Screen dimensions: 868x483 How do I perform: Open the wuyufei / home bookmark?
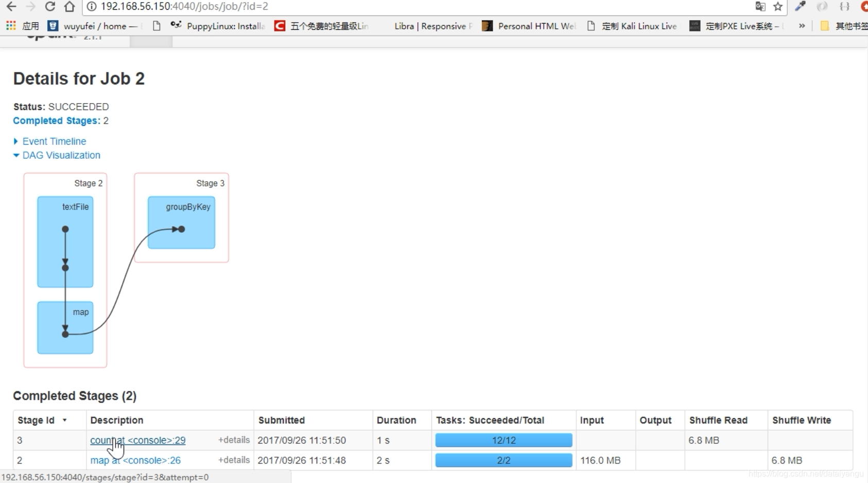click(92, 26)
